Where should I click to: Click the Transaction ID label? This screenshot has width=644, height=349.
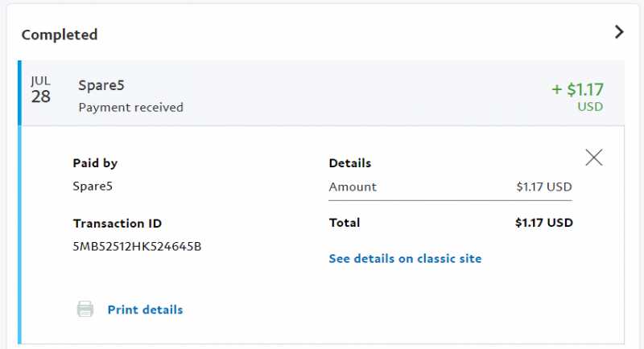pyautogui.click(x=118, y=224)
